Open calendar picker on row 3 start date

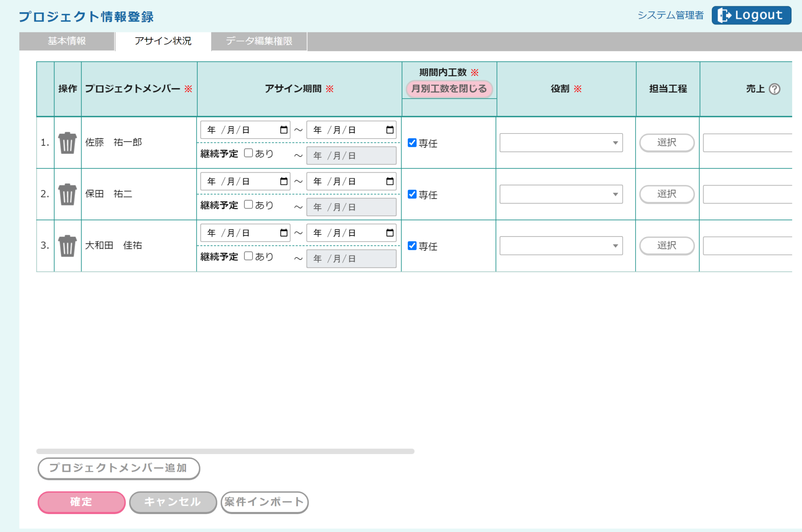[x=284, y=233]
